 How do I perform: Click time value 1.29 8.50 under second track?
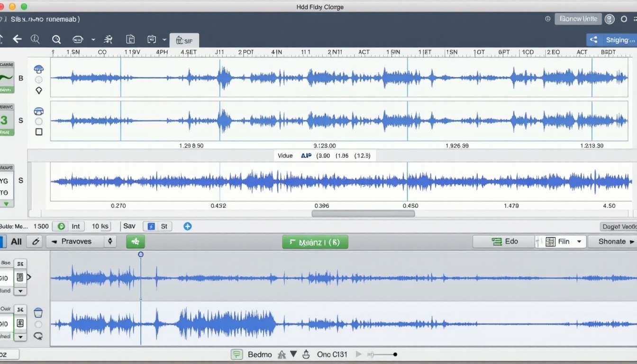tap(191, 146)
